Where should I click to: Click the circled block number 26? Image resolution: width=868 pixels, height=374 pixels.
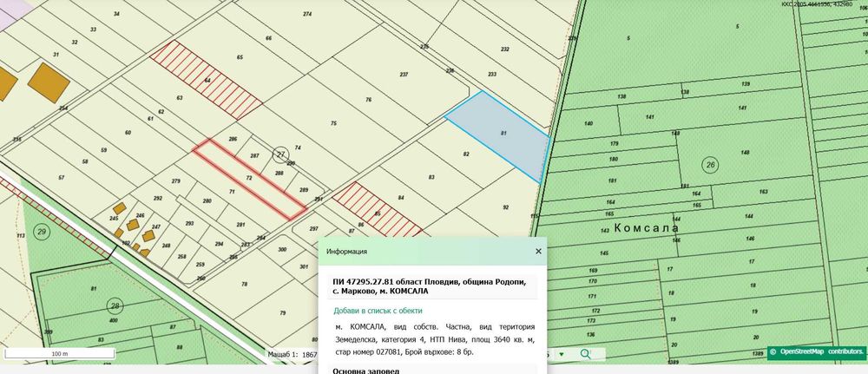[x=710, y=164]
